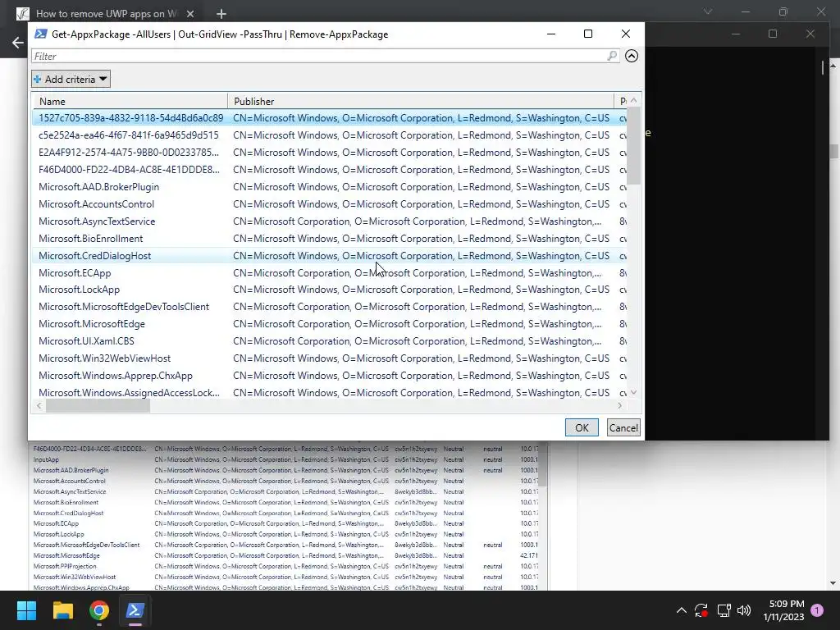Open File Explorer from the taskbar
The height and width of the screenshot is (630, 840).
[62, 610]
